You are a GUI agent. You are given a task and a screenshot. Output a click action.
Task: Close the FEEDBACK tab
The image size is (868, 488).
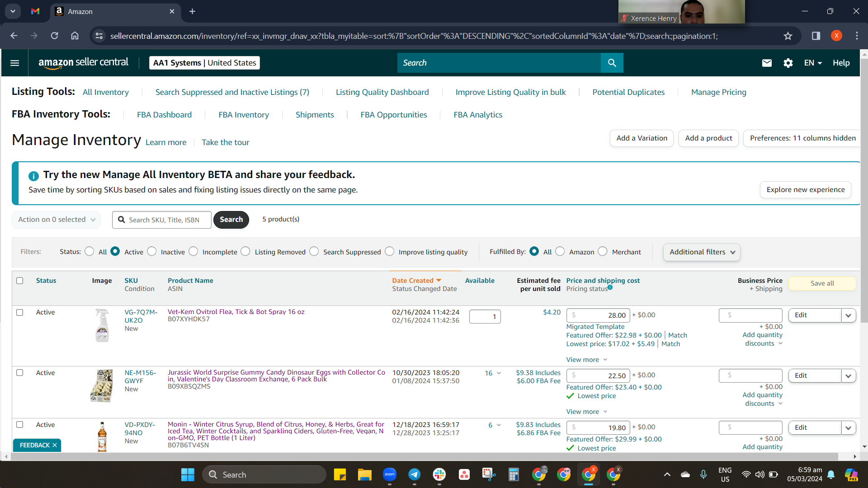55,445
